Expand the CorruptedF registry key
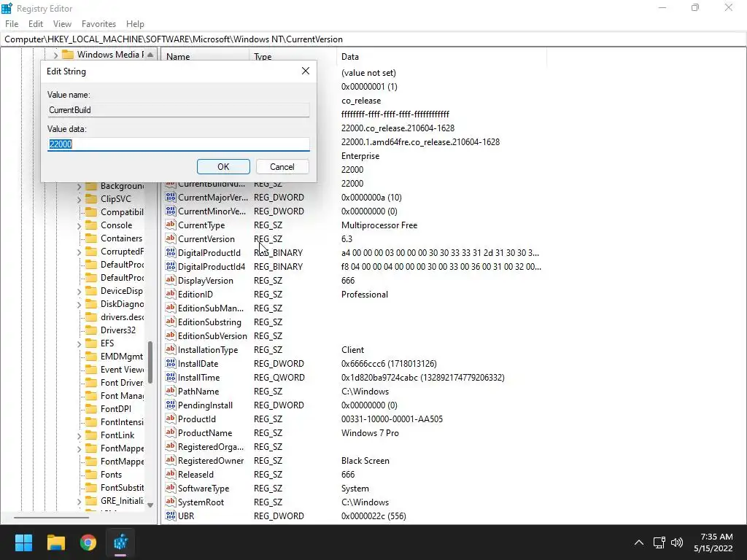The height and width of the screenshot is (560, 747). click(79, 252)
